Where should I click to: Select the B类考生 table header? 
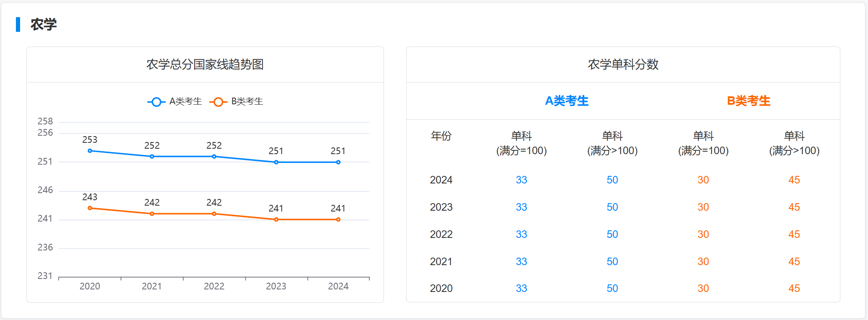[748, 101]
